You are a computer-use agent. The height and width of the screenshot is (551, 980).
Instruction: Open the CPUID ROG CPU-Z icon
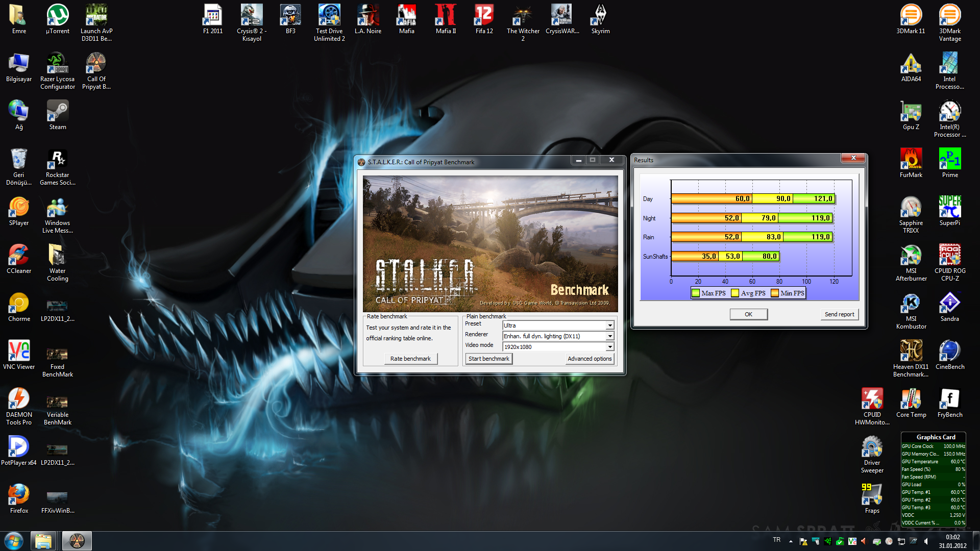click(x=949, y=256)
